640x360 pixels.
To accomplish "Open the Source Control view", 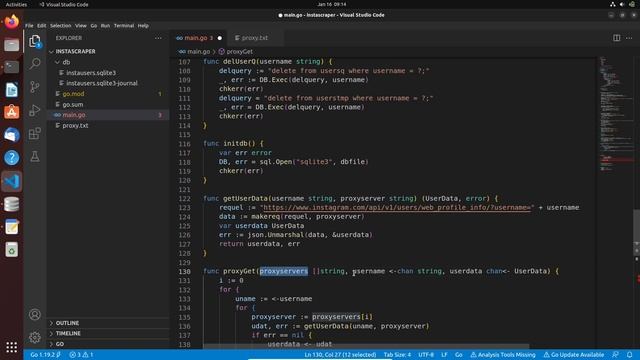I will tap(35, 87).
